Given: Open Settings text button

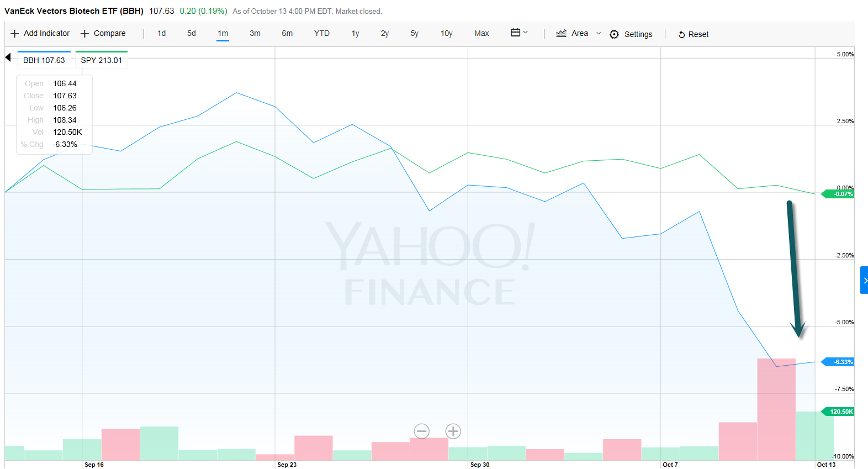Looking at the screenshot, I should [x=638, y=34].
